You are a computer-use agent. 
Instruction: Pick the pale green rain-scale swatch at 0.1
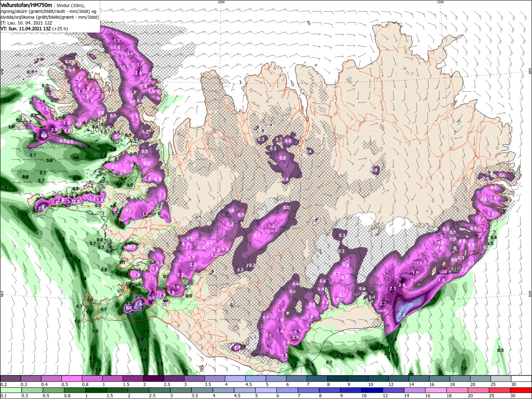(x=10, y=390)
